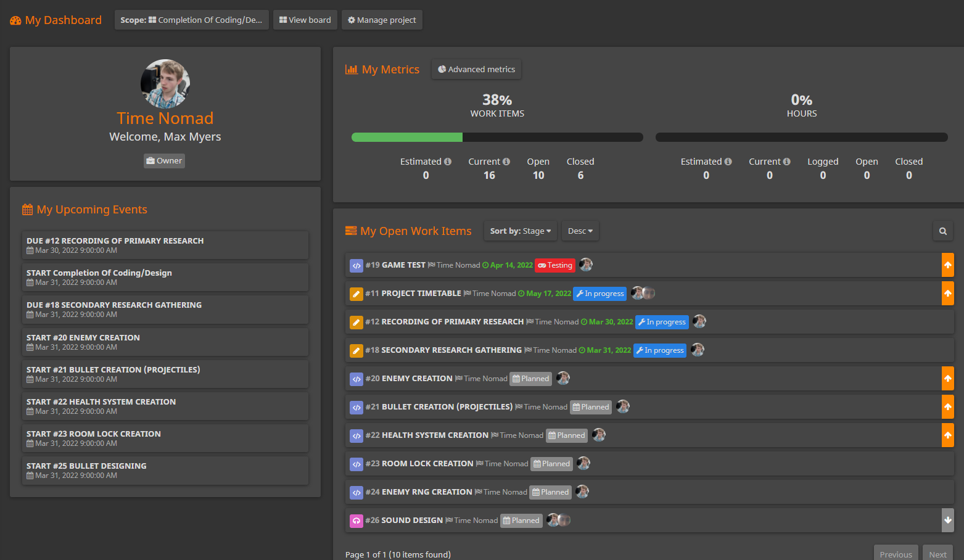Click orange up arrow on #21 BULLET CREATION

coord(947,407)
